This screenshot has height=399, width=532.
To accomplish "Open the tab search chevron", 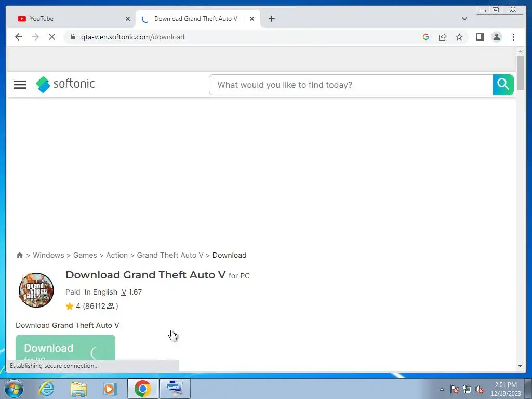I will click(464, 19).
